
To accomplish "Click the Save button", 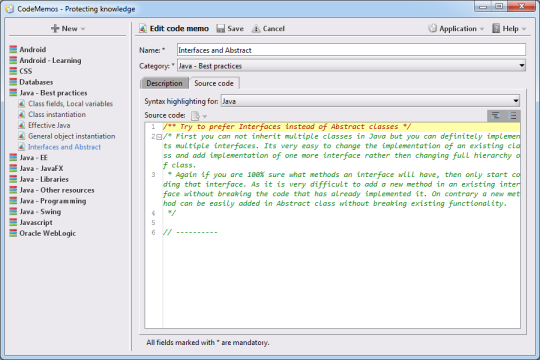I will point(230,29).
